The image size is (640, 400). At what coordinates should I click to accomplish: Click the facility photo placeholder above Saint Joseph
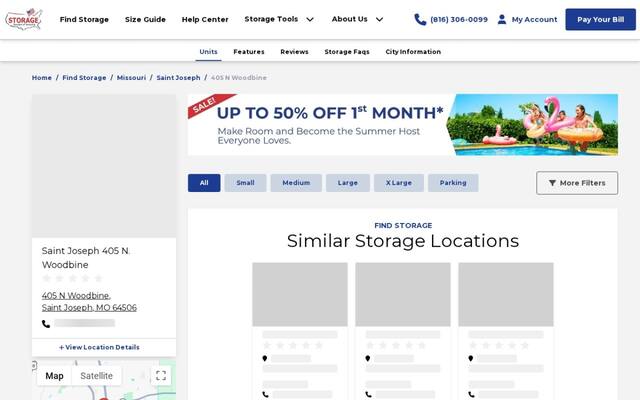click(x=104, y=166)
